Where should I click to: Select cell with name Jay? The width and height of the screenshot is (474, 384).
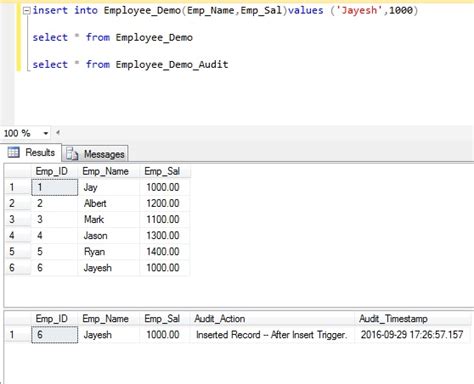coord(109,187)
